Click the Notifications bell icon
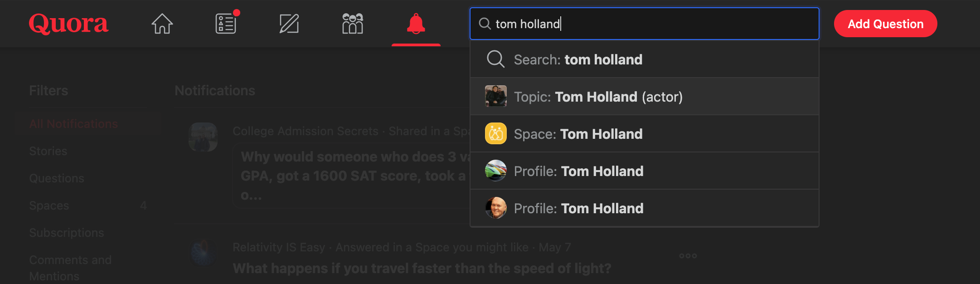 click(x=416, y=24)
